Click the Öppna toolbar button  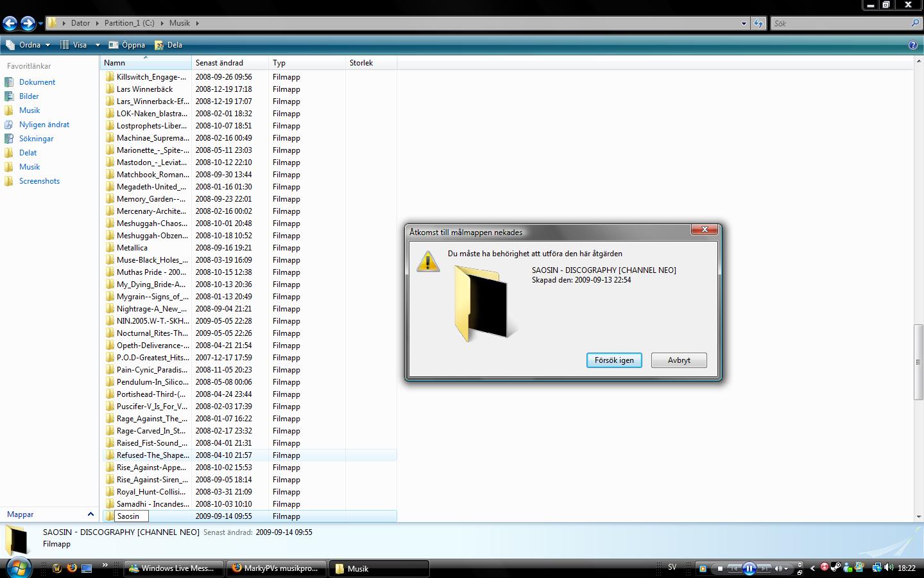click(x=127, y=45)
